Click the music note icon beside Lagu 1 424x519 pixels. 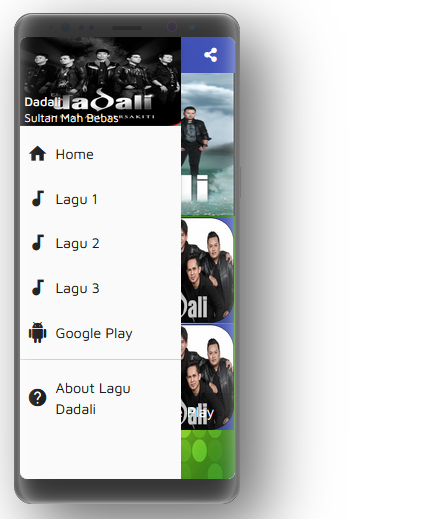click(x=38, y=199)
